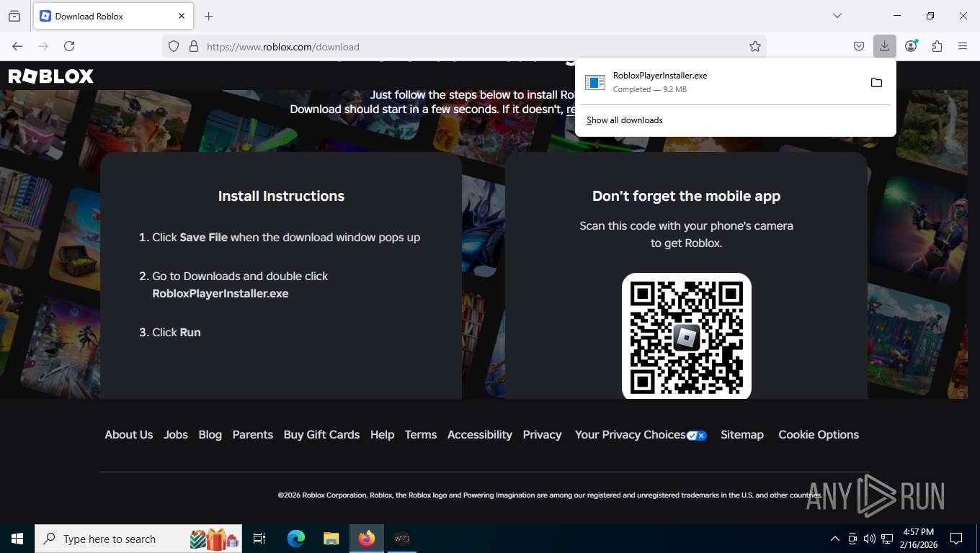Reload the current page

coord(69,46)
